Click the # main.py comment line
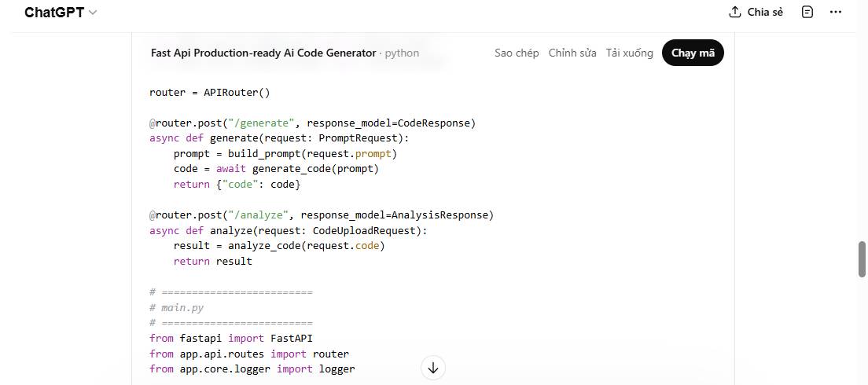Screen dimensions: 868x385 tap(176, 308)
